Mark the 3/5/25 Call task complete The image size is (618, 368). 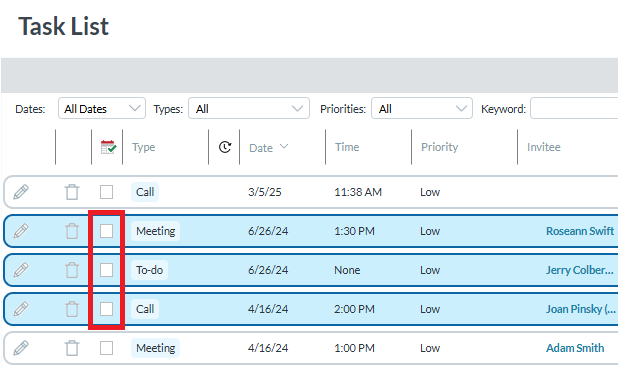tap(106, 192)
